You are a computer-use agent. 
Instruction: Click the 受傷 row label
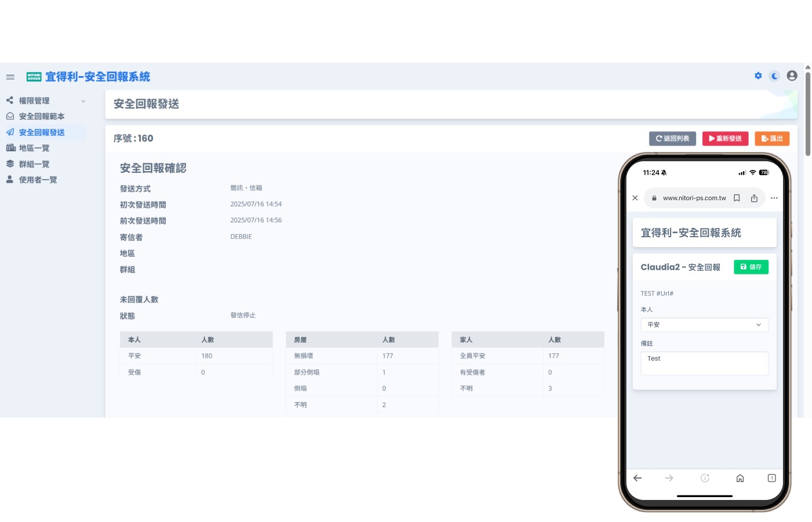pyautogui.click(x=135, y=372)
